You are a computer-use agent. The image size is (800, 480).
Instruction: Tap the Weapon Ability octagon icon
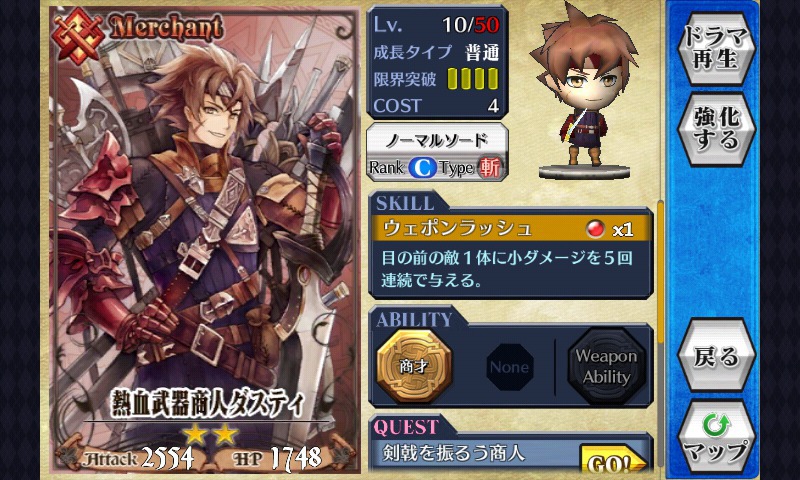pos(607,366)
